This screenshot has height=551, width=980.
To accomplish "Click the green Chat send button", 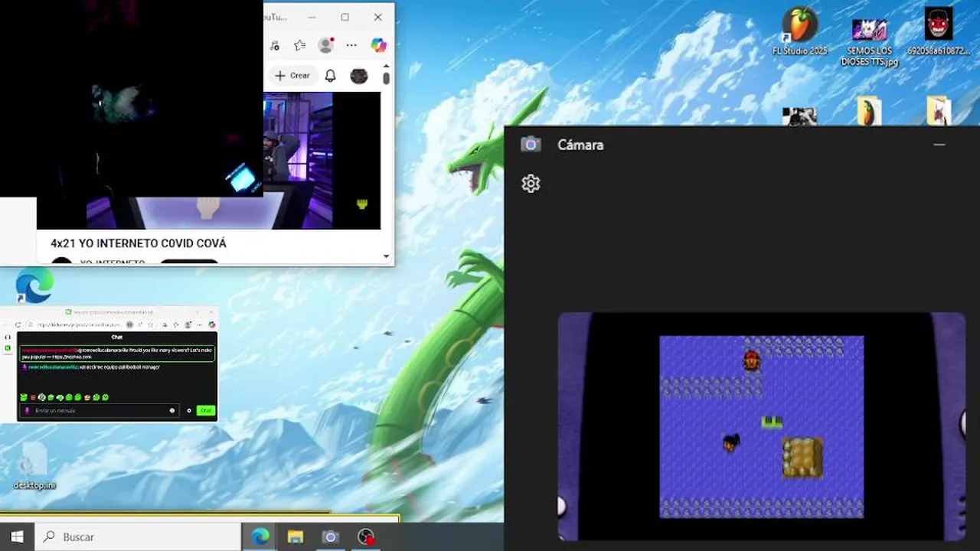I will pos(206,410).
